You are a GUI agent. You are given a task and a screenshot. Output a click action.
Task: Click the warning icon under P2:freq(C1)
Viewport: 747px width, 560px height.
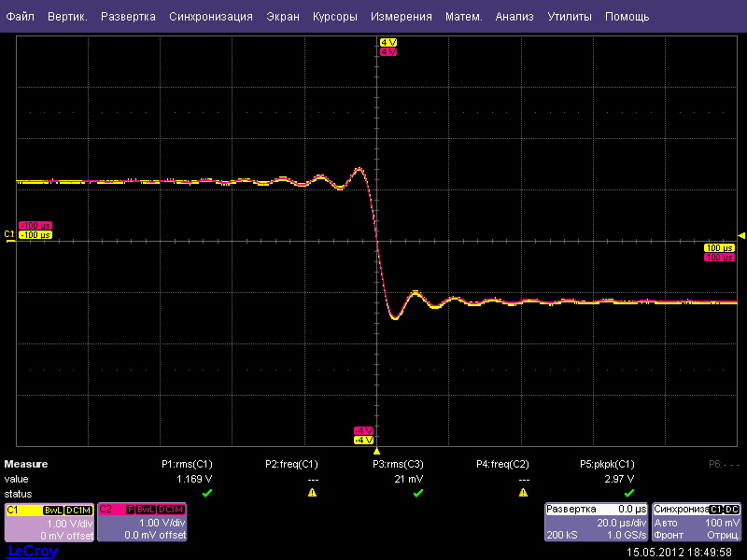click(313, 493)
